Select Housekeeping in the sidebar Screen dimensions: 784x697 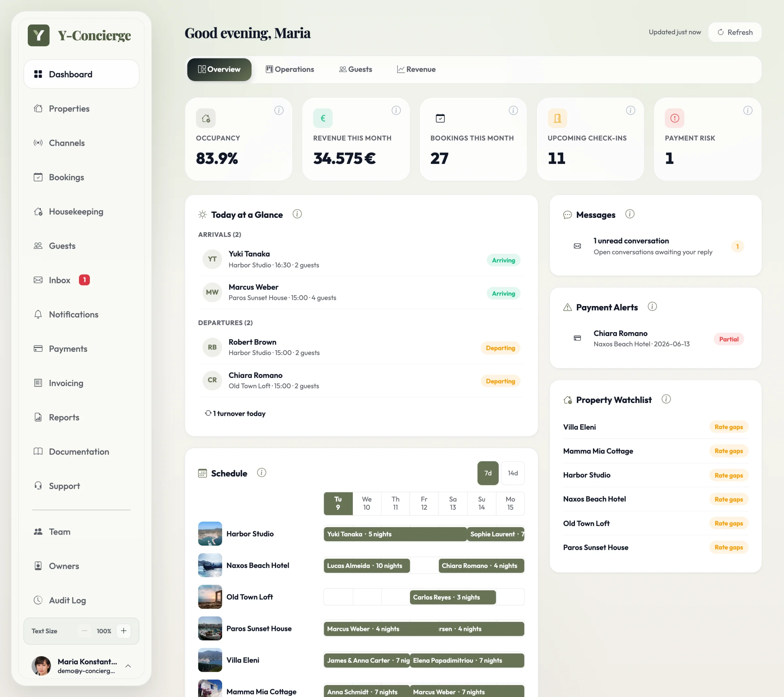(x=81, y=211)
